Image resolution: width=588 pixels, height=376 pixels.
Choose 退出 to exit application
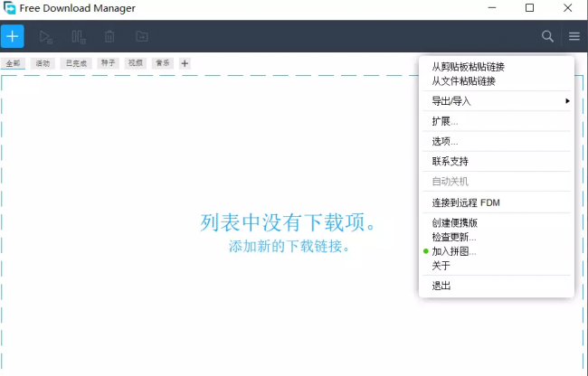click(x=496, y=287)
